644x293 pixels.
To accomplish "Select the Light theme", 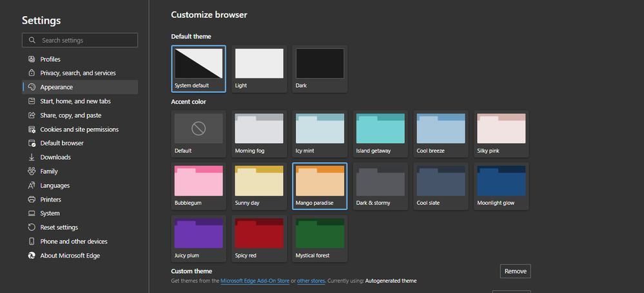I will coord(259,68).
